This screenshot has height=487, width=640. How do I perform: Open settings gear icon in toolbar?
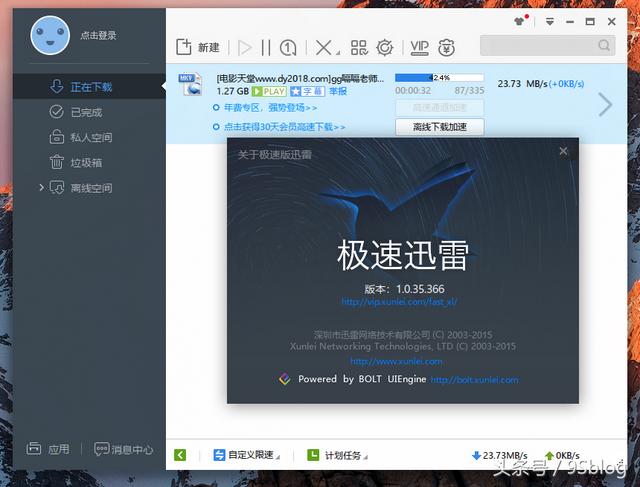click(x=384, y=47)
